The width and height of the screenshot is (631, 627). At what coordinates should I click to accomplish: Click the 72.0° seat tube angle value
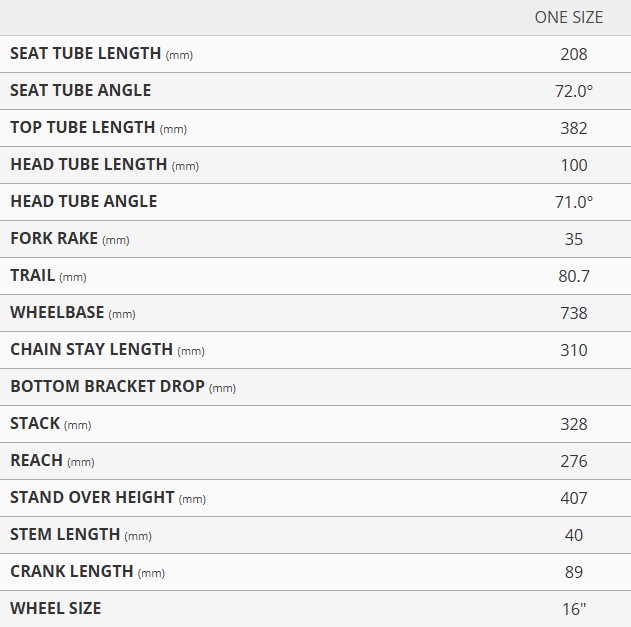[x=573, y=91]
